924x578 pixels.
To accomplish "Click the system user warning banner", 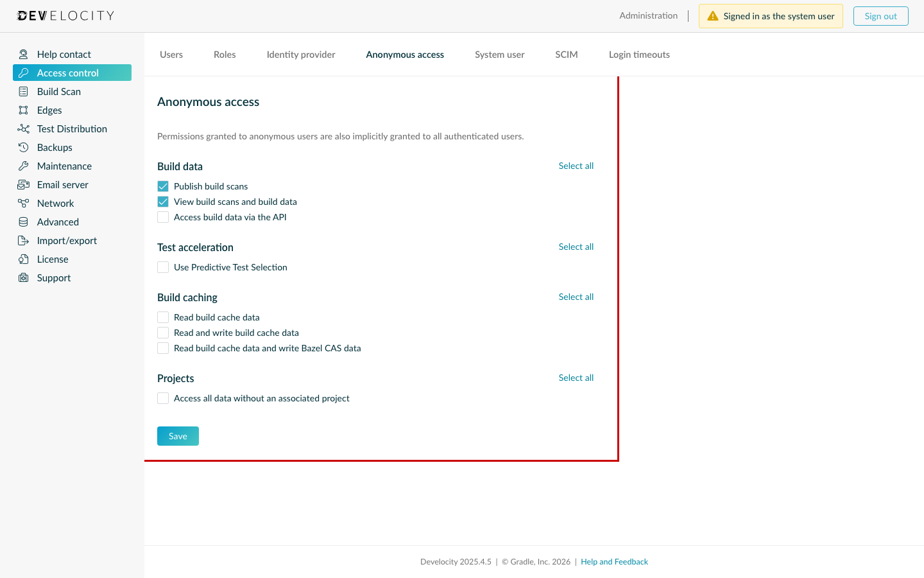I will [771, 15].
